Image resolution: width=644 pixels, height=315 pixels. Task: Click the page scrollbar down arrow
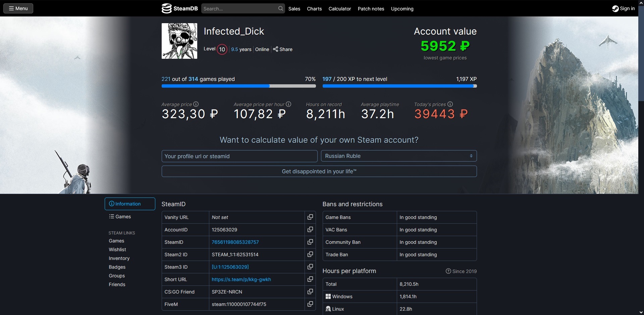click(x=641, y=312)
